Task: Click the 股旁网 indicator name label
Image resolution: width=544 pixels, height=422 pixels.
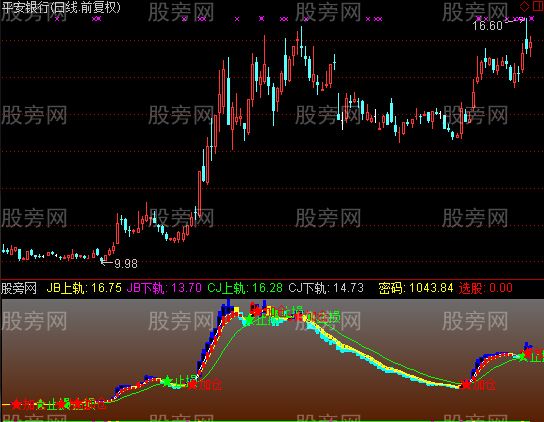Action: pyautogui.click(x=19, y=288)
